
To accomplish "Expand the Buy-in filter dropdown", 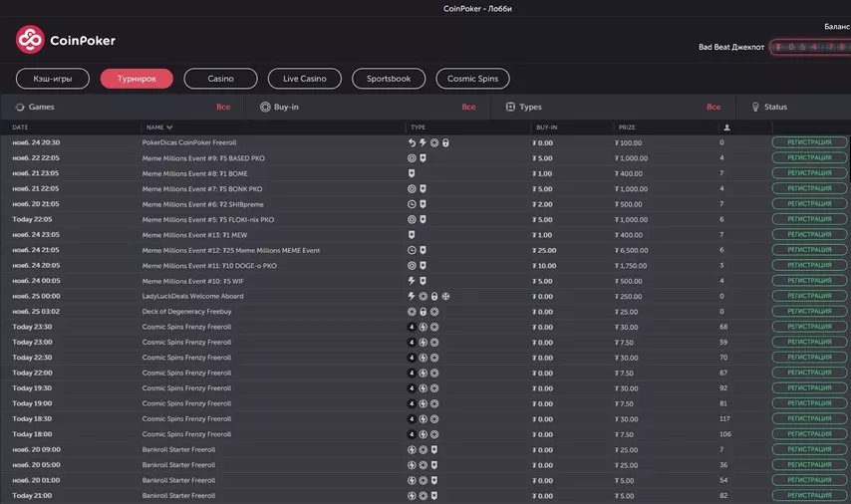I will pos(368,107).
